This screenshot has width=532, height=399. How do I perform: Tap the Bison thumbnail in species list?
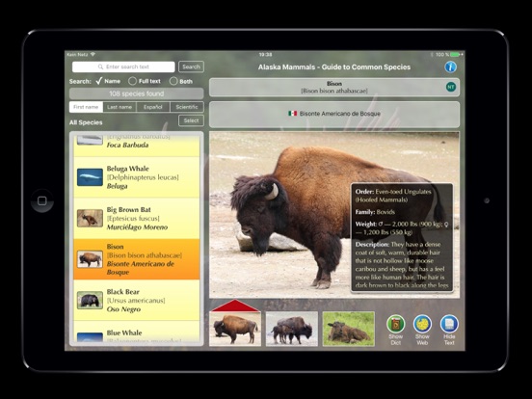tap(90, 259)
